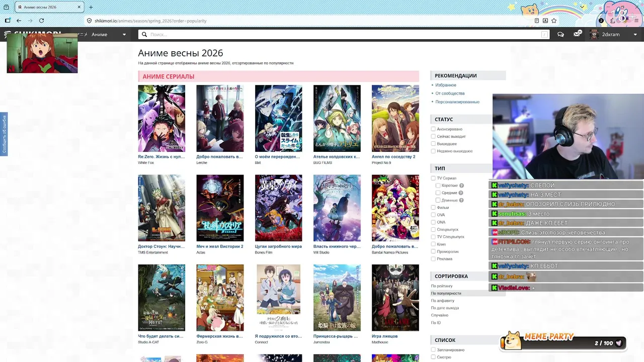
Task: Close the 'Аниме весны 2026' tab
Action: [79, 7]
